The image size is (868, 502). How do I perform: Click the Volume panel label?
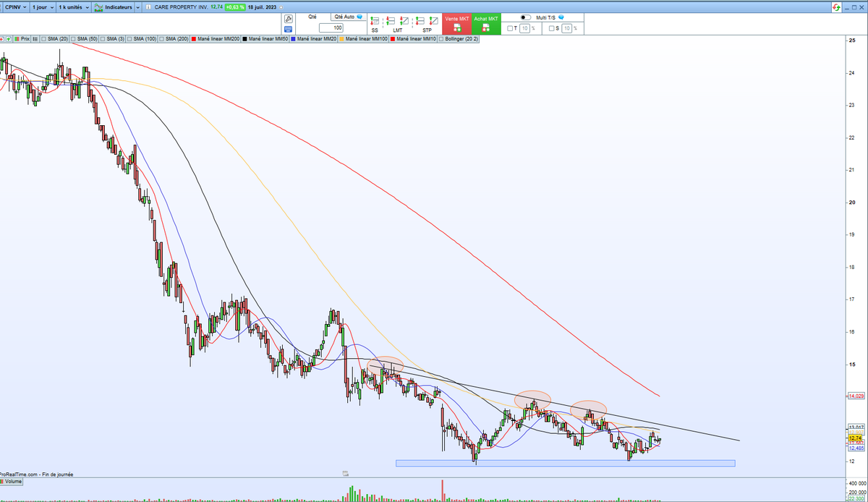coord(12,480)
